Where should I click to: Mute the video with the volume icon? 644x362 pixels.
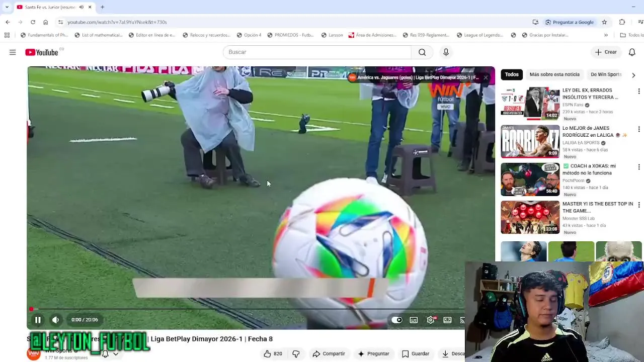pyautogui.click(x=56, y=320)
